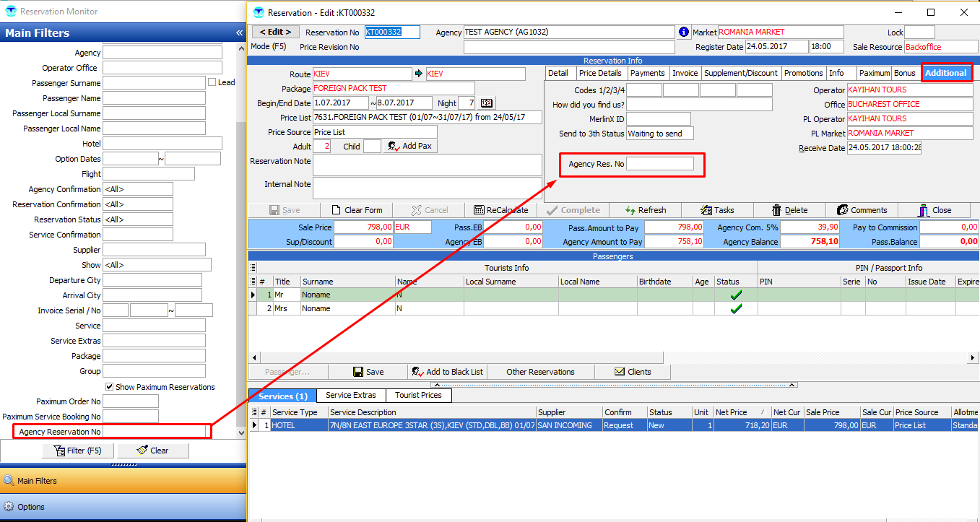Viewport: 980px width, 522px height.
Task: Collapse the Main Filters panel
Action: point(239,33)
